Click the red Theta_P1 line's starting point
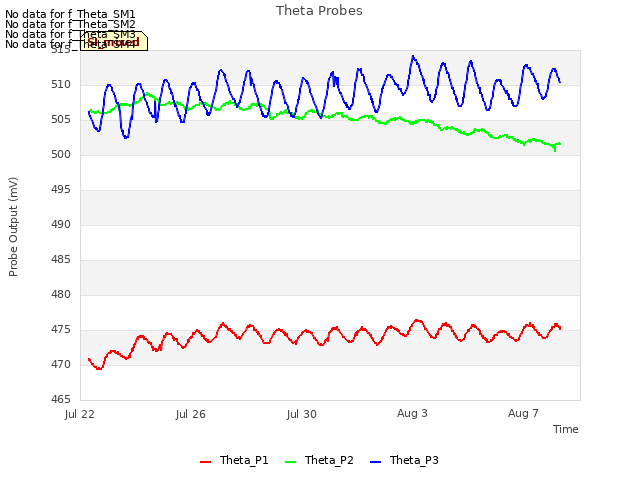Viewport: 640px width, 480px height. pos(89,359)
